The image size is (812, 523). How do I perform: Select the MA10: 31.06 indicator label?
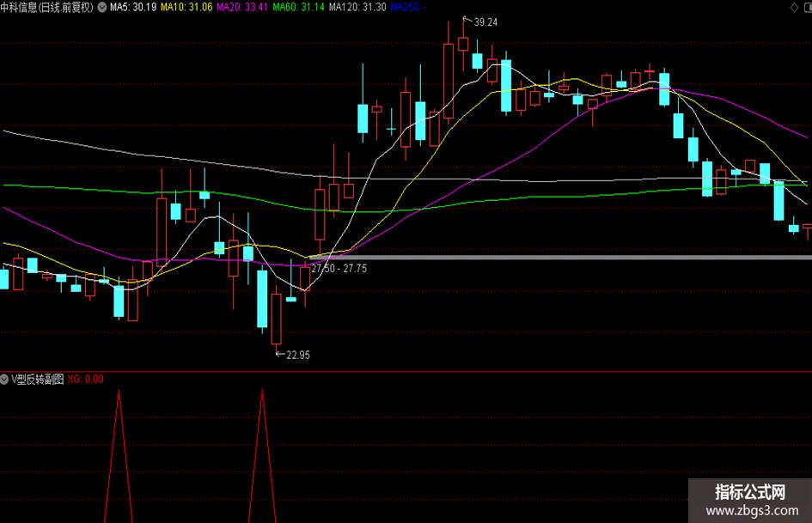[x=186, y=7]
